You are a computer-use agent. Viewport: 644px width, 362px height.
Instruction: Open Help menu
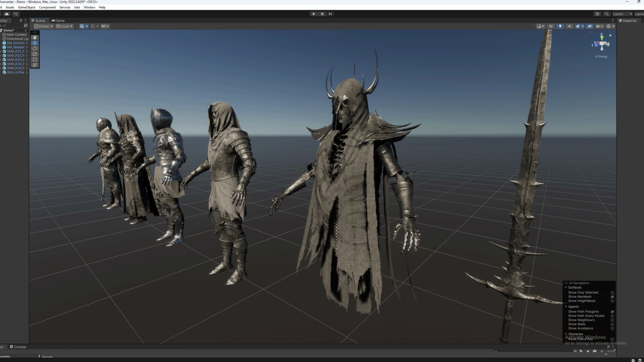point(102,8)
